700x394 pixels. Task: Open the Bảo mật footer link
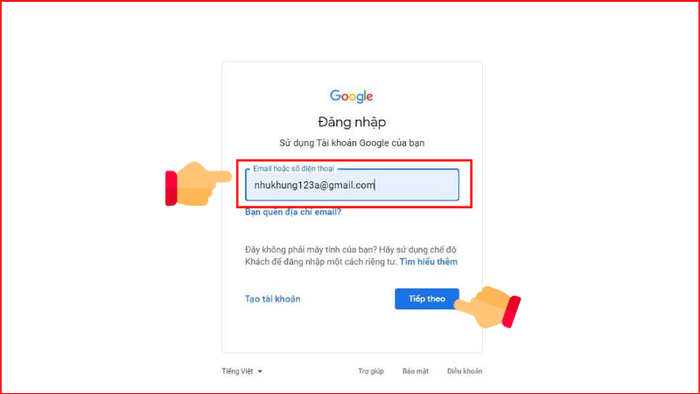pos(415,371)
